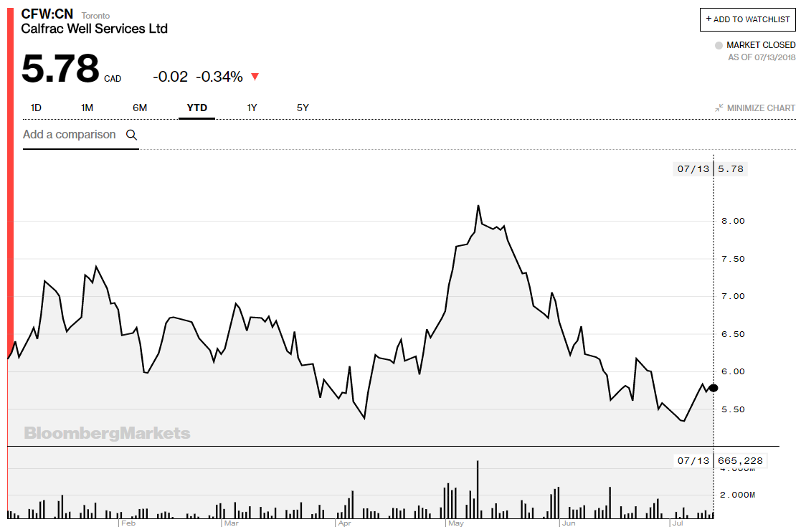Viewport: 801px width, 532px height.
Task: Click the 5.78 current price
Action: coord(60,68)
